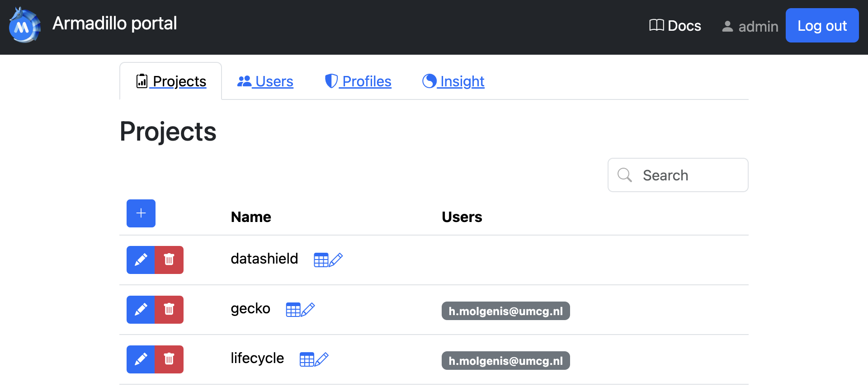Viewport: 868px width, 387px height.
Task: Open datashield project table editor icon
Action: click(x=328, y=260)
